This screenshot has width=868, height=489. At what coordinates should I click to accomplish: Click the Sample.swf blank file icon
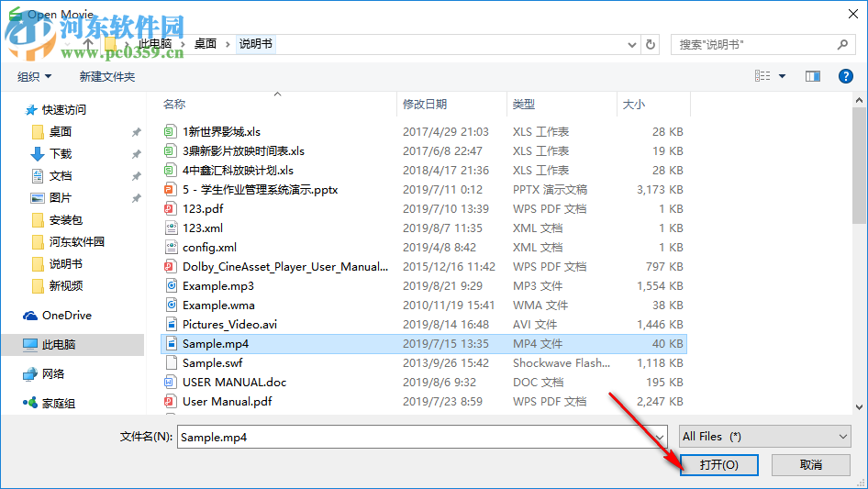[x=172, y=362]
